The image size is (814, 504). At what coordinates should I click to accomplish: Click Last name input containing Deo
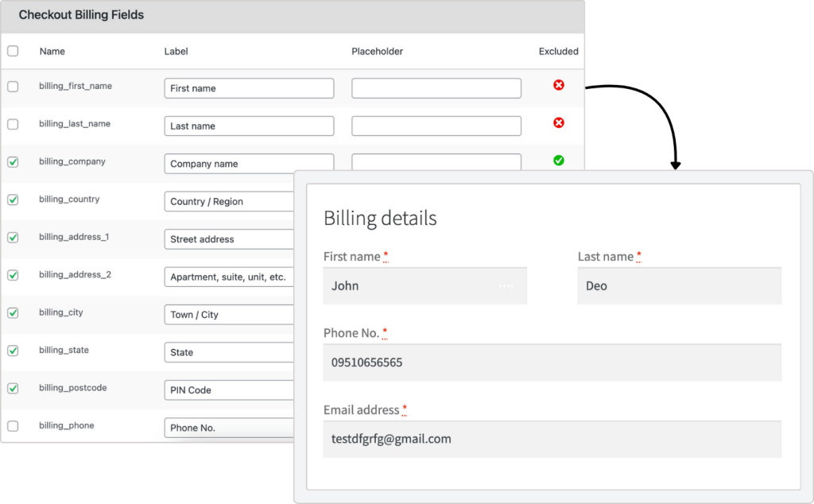click(679, 286)
